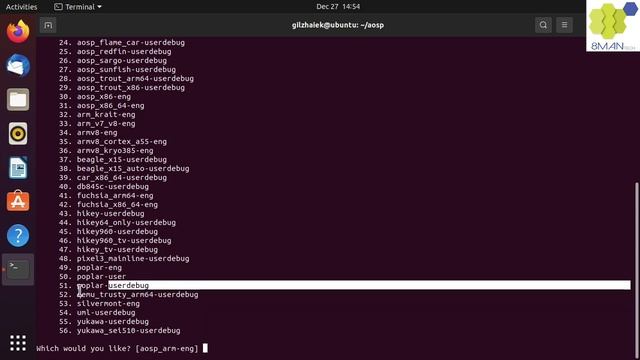Screen dimensions: 640x360
Task: Click line 45 hikey960-userdebug
Action: (x=108, y=231)
